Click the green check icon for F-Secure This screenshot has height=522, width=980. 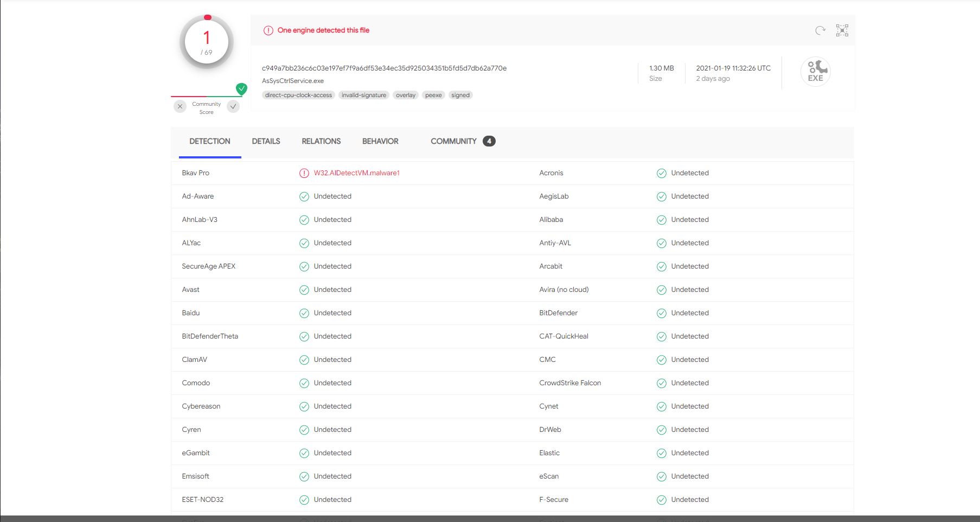(x=662, y=500)
